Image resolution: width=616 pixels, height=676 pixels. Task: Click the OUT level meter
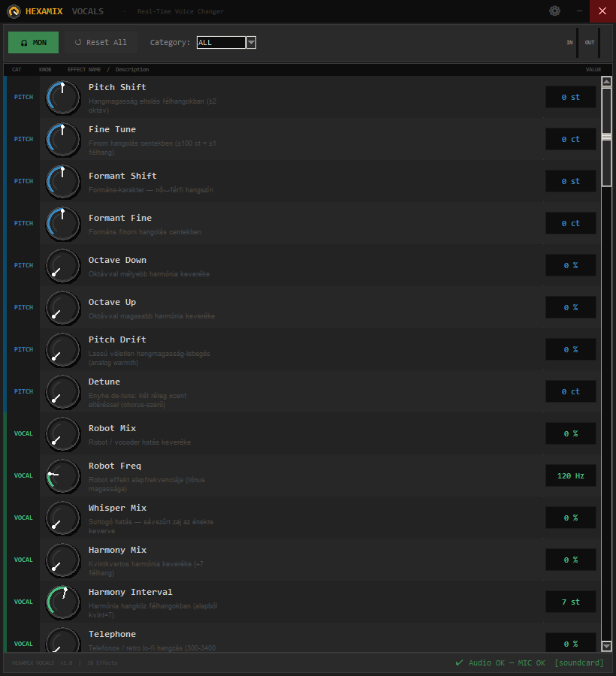point(599,42)
